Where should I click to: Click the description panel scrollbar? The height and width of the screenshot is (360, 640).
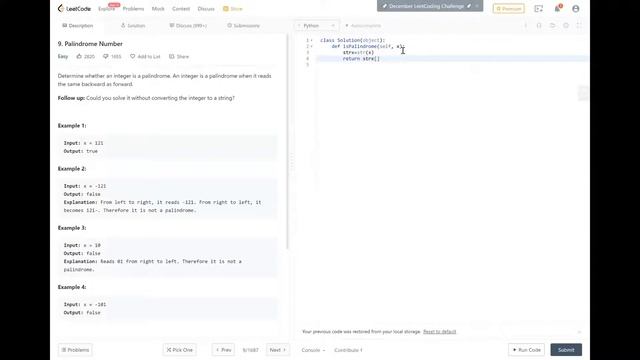pos(288,142)
